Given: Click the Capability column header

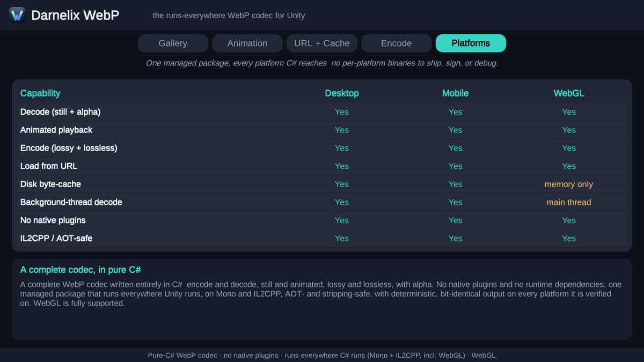Looking at the screenshot, I should click(x=40, y=93).
